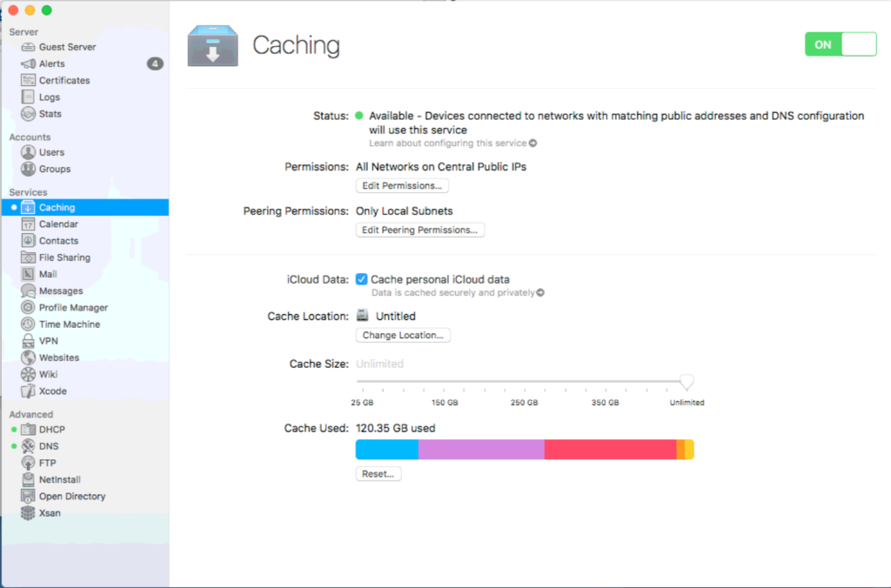Click '120.35 GB used' text
The image size is (891, 588).
(396, 428)
